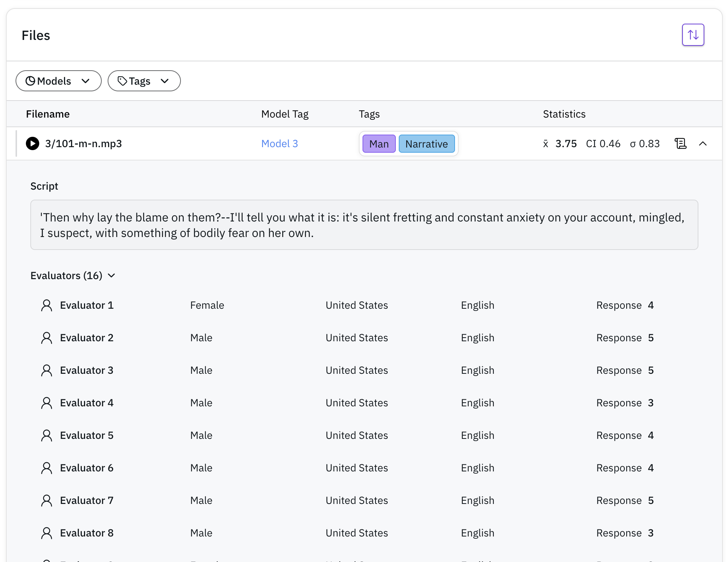Click the Script section label
728x562 pixels.
tap(44, 186)
